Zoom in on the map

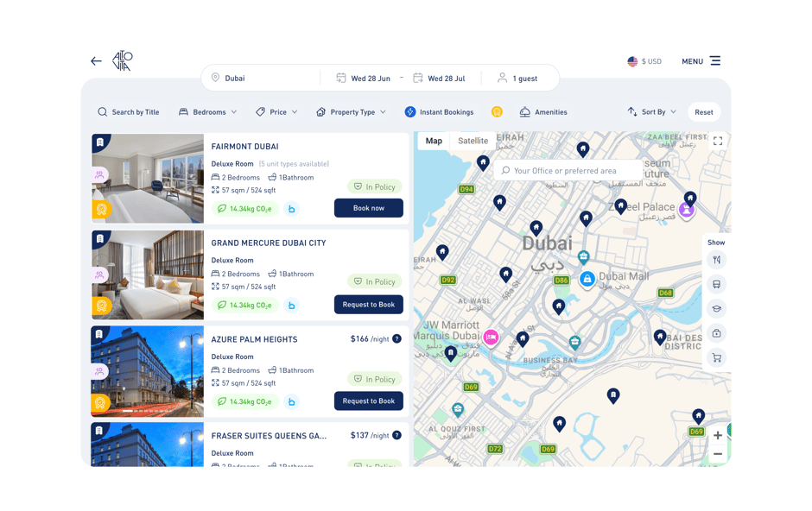(x=717, y=436)
